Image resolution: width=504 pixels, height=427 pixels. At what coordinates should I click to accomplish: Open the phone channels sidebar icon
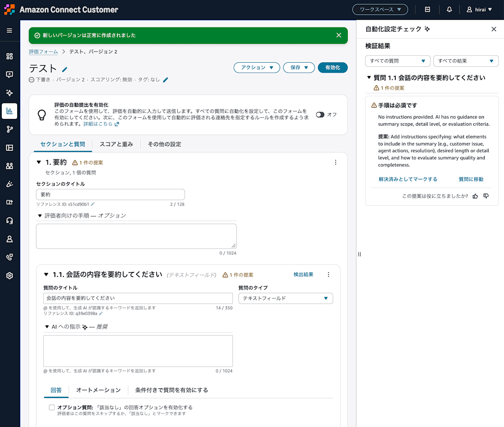pyautogui.click(x=9, y=257)
